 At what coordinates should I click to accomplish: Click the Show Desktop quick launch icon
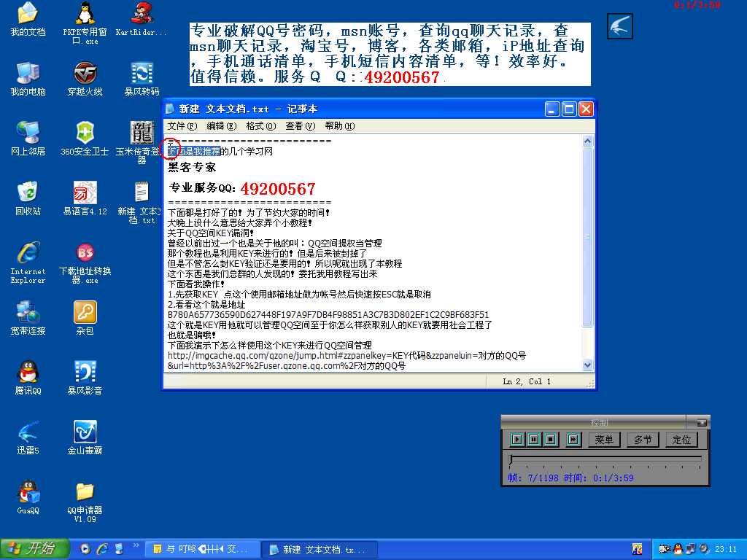click(x=119, y=549)
